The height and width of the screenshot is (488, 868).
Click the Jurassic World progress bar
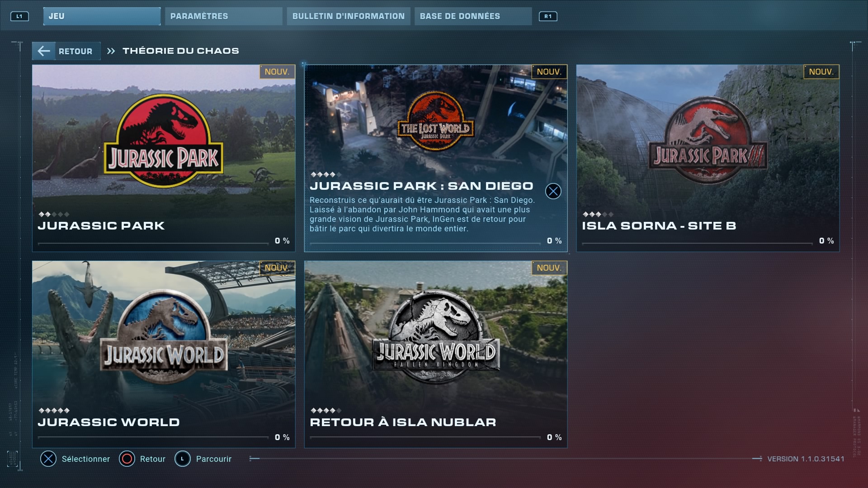click(x=153, y=437)
